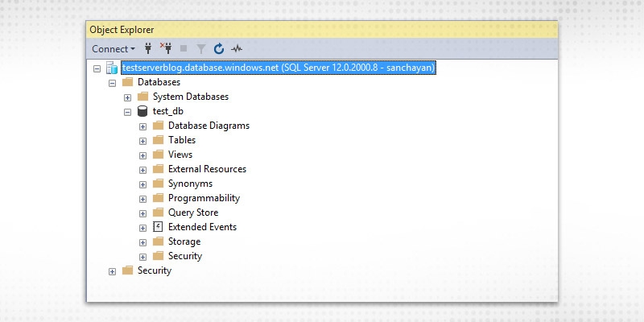The height and width of the screenshot is (322, 644).
Task: Click the test_db Security folder icon
Action: [158, 256]
